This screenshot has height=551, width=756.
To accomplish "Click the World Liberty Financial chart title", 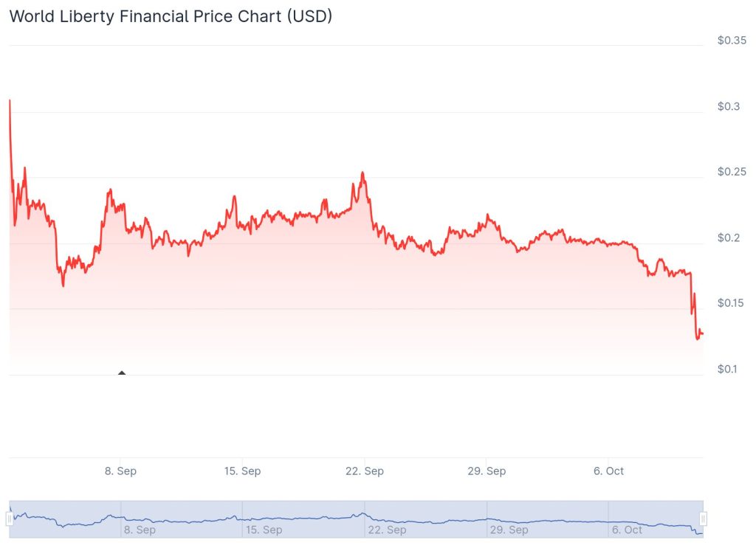I will coord(171,16).
